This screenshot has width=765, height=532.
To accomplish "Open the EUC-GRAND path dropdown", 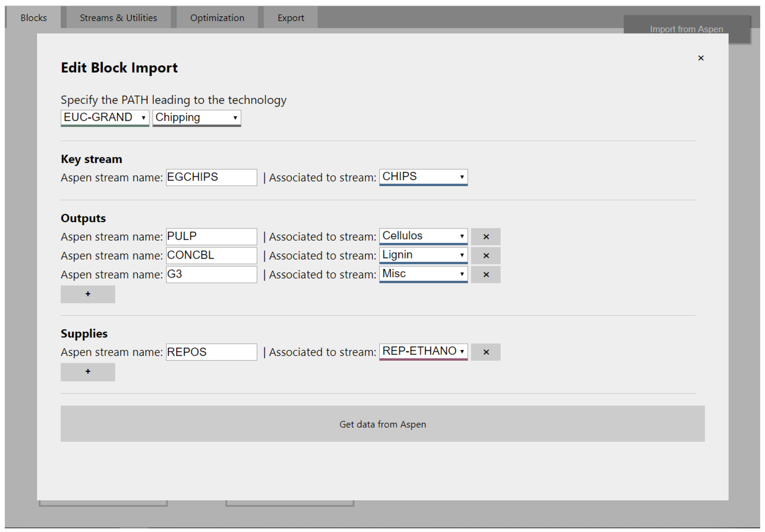I will 105,118.
